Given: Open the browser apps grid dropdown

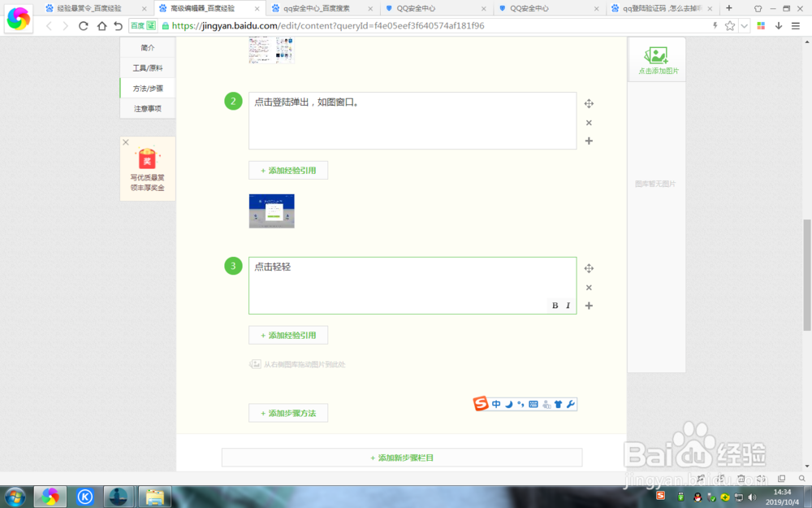Looking at the screenshot, I should coord(760,25).
